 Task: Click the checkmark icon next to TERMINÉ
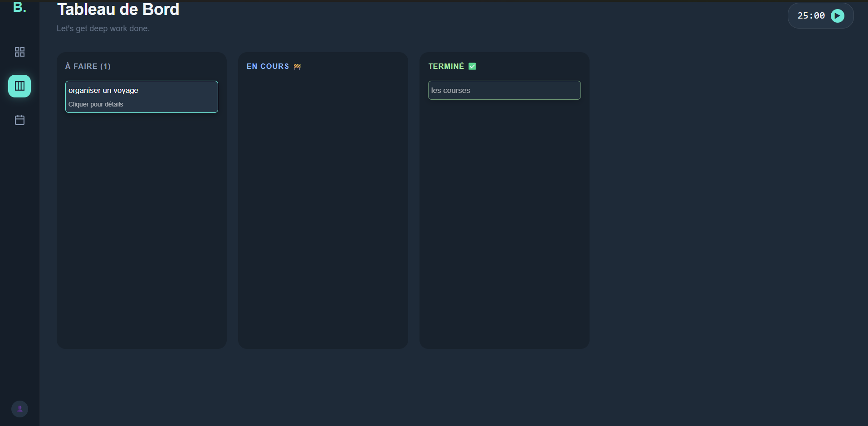coord(473,66)
